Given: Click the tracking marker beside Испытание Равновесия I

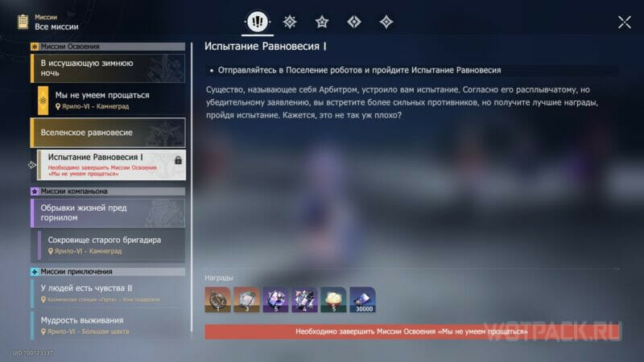Looking at the screenshot, I should [32, 165].
